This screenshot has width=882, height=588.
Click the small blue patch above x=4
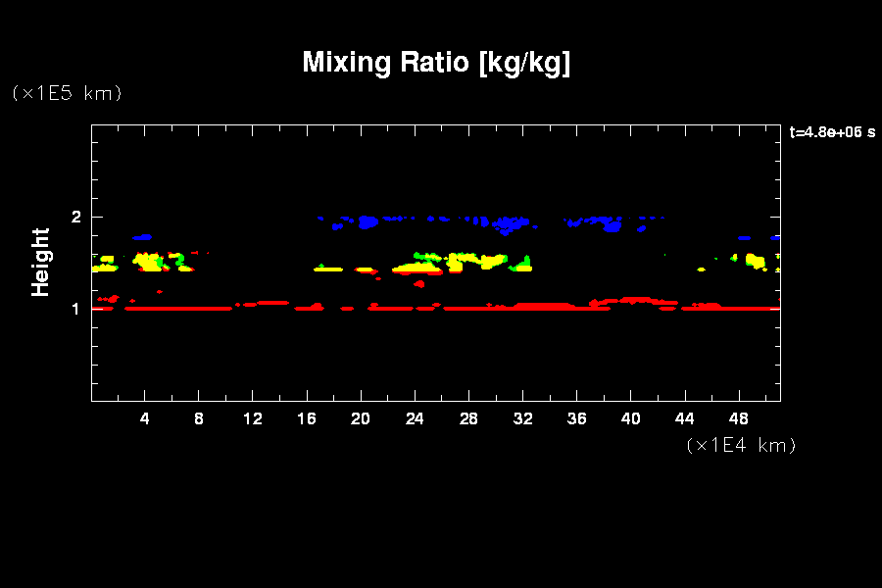(143, 237)
